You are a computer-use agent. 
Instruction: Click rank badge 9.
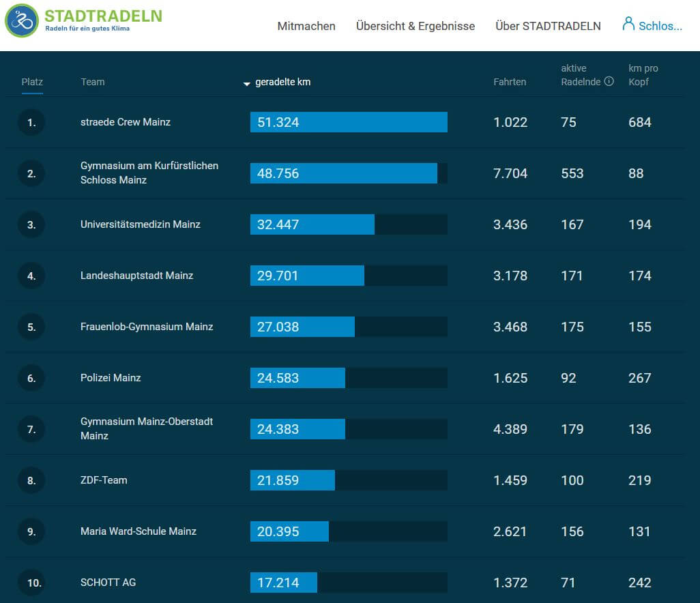coord(31,531)
